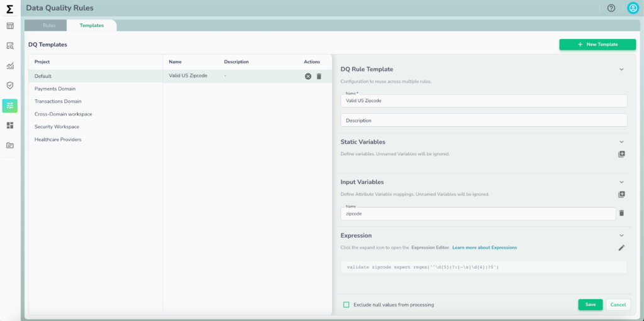
Task: Switch to the Rules tab
Action: (x=50, y=25)
